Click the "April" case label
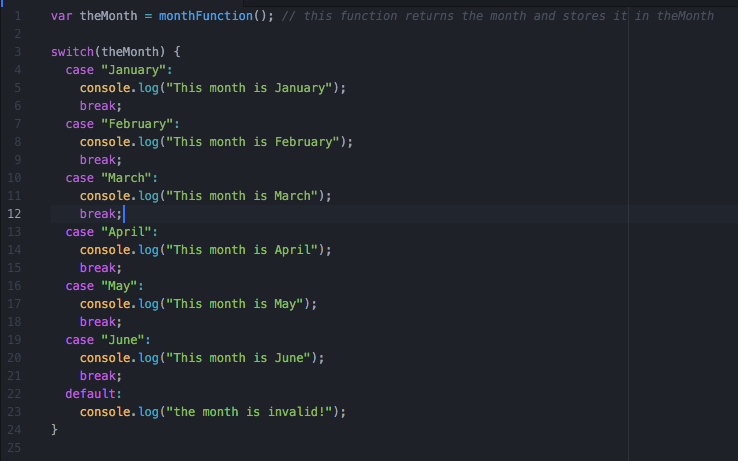This screenshot has width=738, height=461. click(x=126, y=232)
